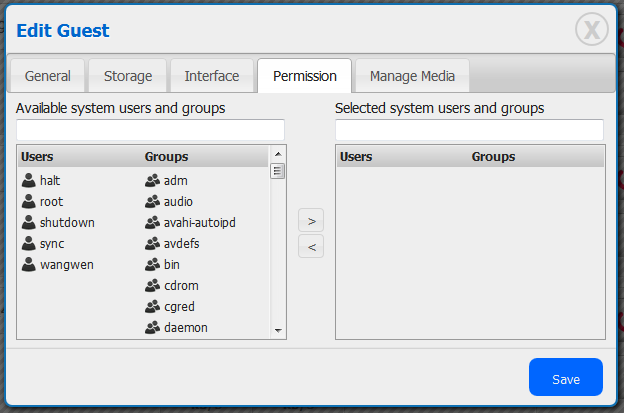Switch to the Storage tab
This screenshot has width=624, height=413.
coord(127,76)
